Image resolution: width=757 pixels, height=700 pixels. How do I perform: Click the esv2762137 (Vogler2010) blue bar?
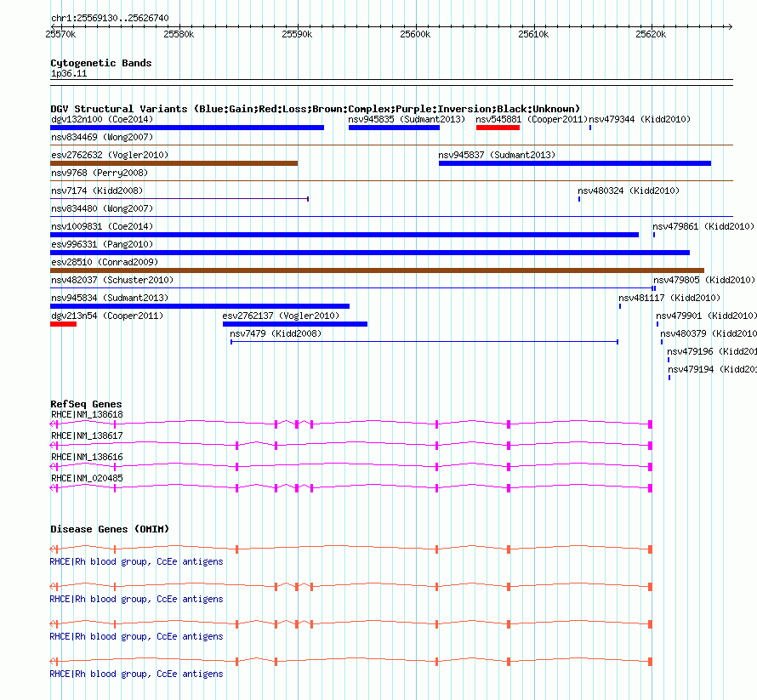pyautogui.click(x=295, y=324)
